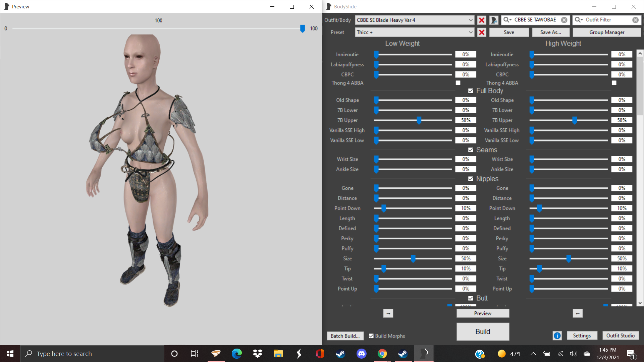Open the About info icon in BodySlide

[x=557, y=336]
